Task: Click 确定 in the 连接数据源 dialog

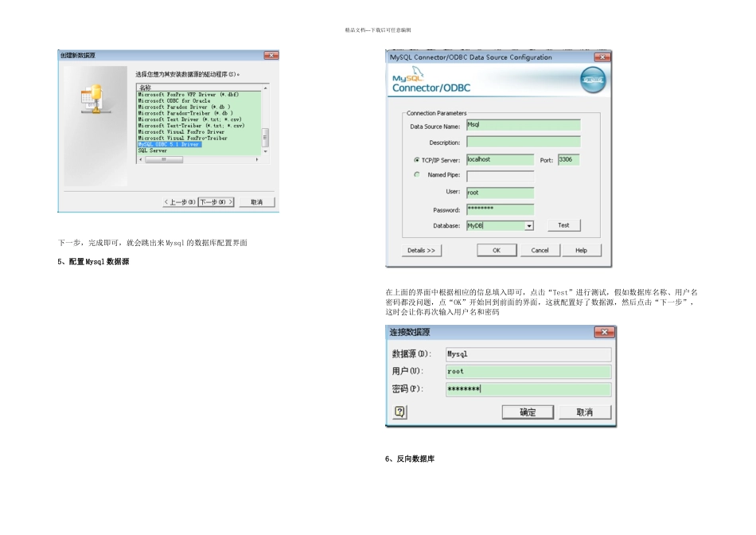Action: pos(528,412)
